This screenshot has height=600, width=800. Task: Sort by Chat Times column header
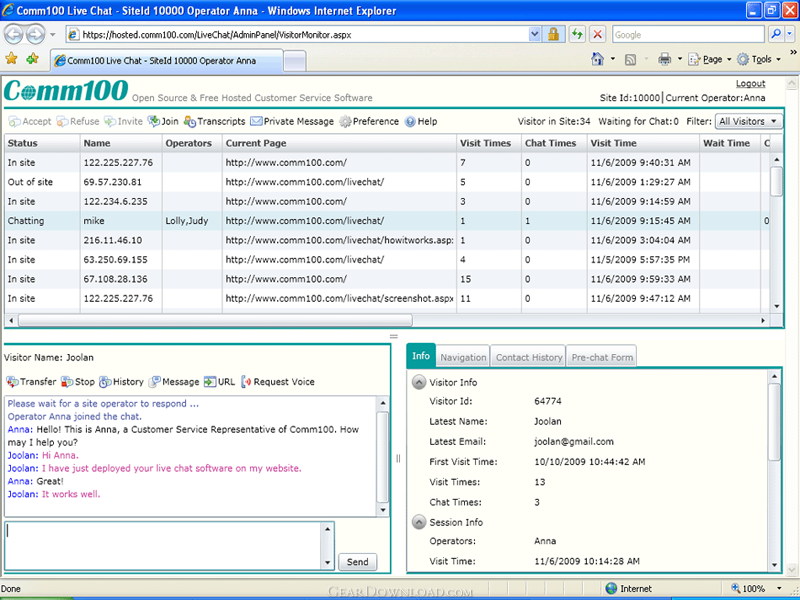click(x=554, y=143)
